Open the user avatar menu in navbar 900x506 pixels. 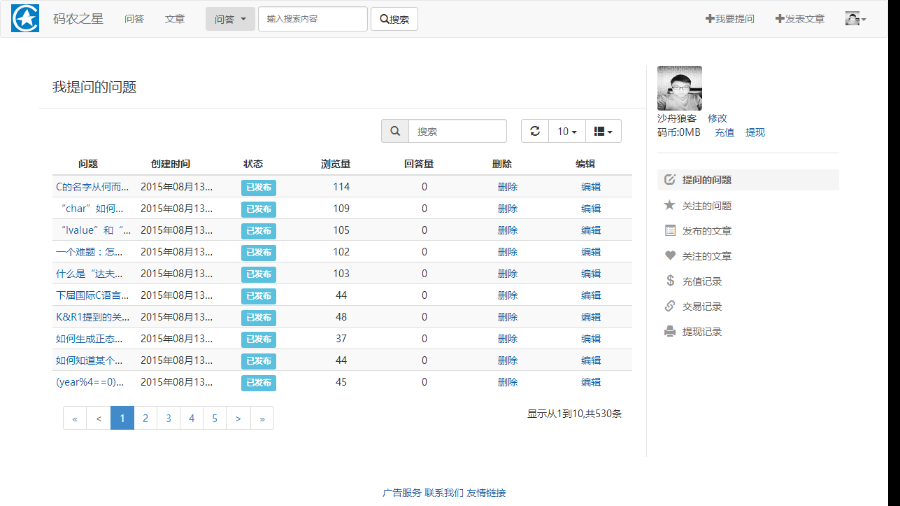[x=855, y=18]
